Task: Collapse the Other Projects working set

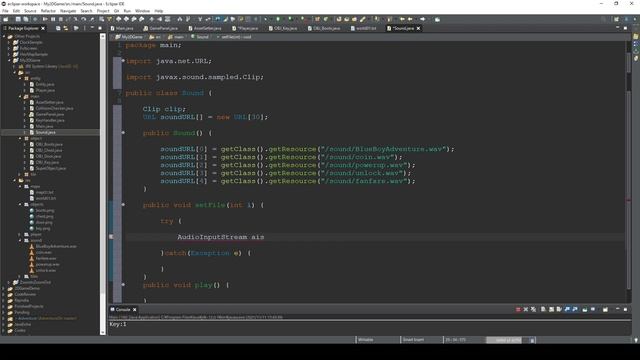Action: tap(4, 36)
